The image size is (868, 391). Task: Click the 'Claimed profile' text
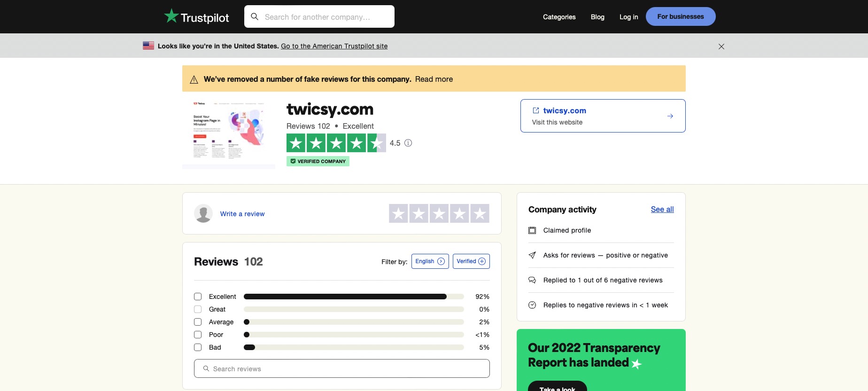(567, 230)
